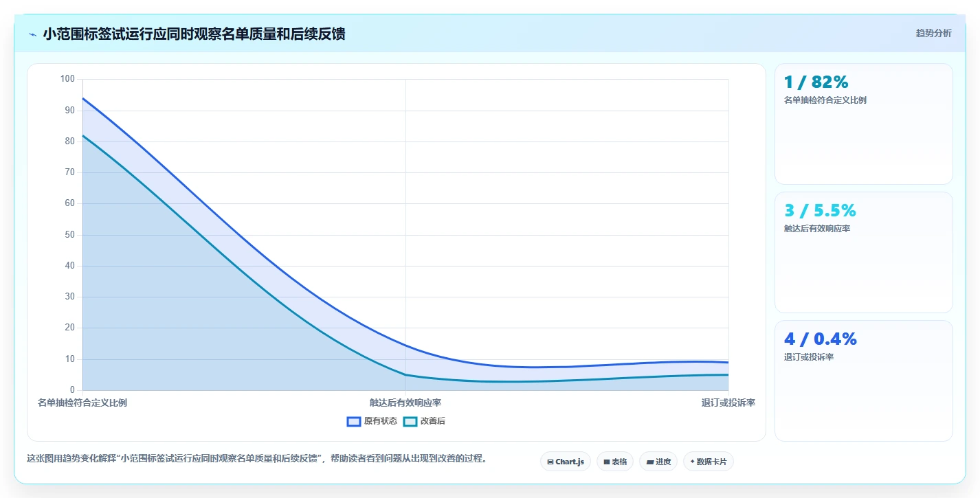Click the y-axis value 100
The width and height of the screenshot is (980, 498).
(67, 79)
